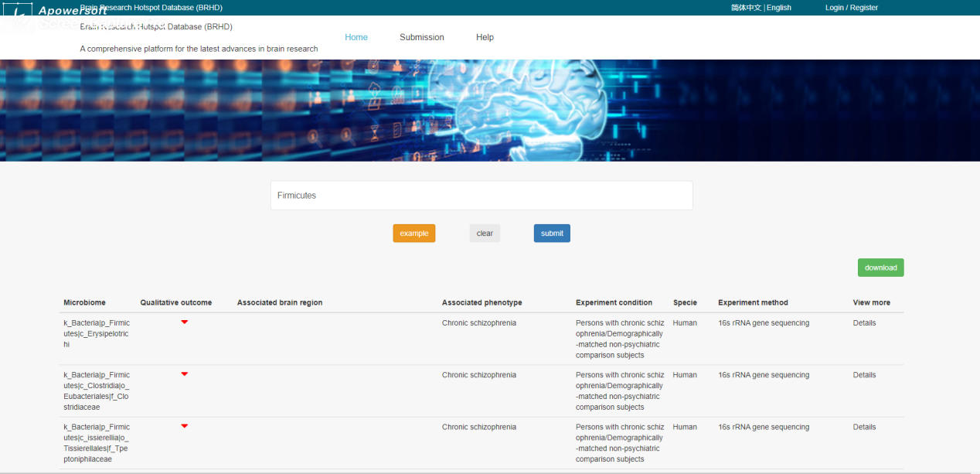This screenshot has height=474, width=980.
Task: Click the experiment condition in Tissierellales row
Action: (x=620, y=443)
